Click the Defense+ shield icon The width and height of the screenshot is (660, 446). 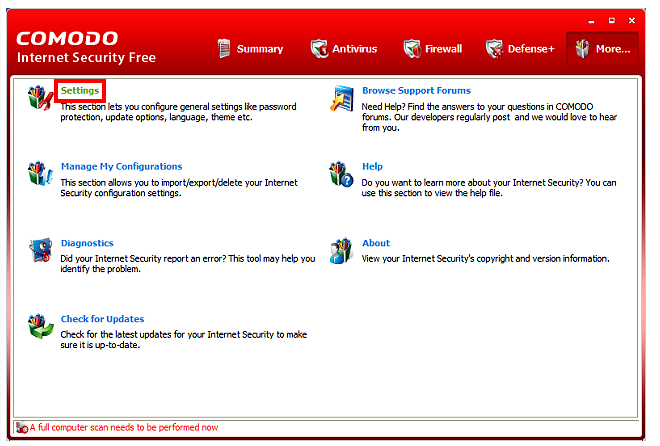point(494,48)
